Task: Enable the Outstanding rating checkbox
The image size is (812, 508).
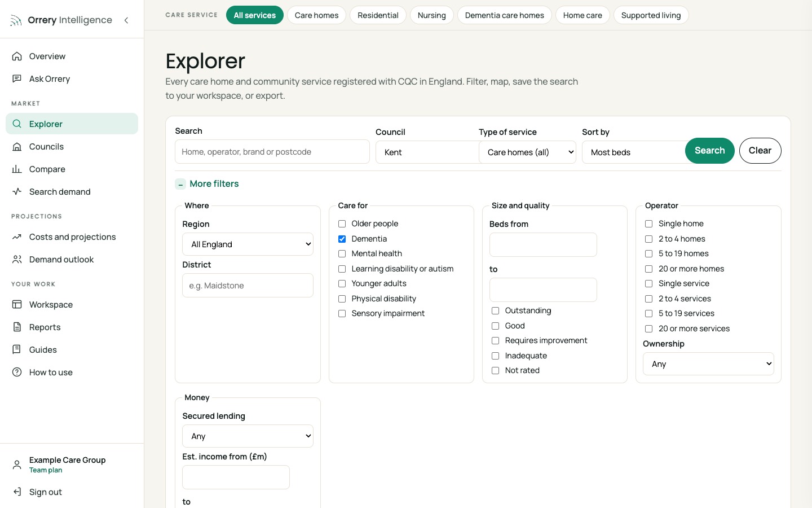Action: coord(495,311)
